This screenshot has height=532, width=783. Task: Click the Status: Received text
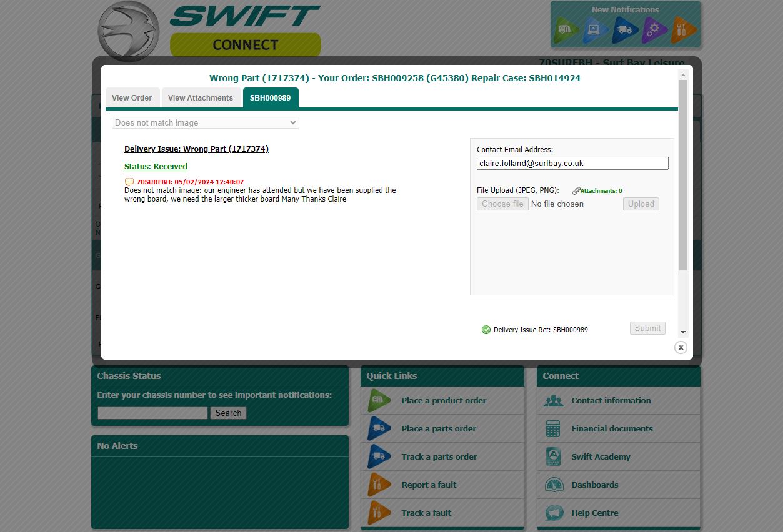click(x=156, y=167)
